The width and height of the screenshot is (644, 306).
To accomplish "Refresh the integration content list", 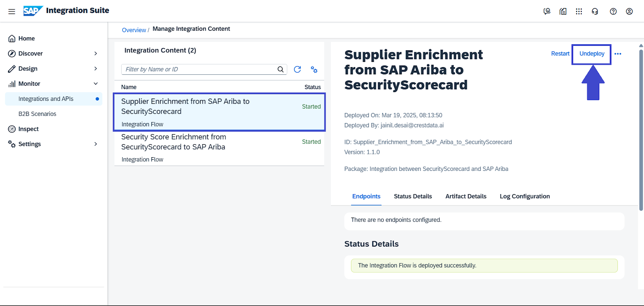I will [x=297, y=69].
